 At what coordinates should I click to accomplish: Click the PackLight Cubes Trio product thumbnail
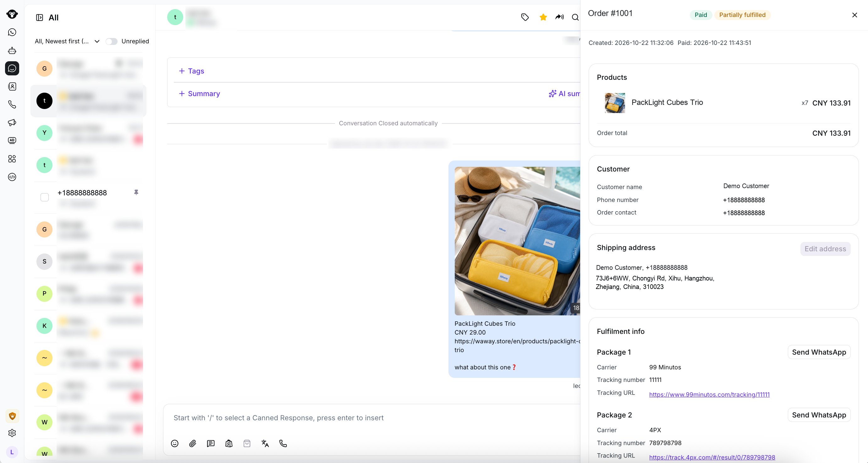[x=615, y=103]
